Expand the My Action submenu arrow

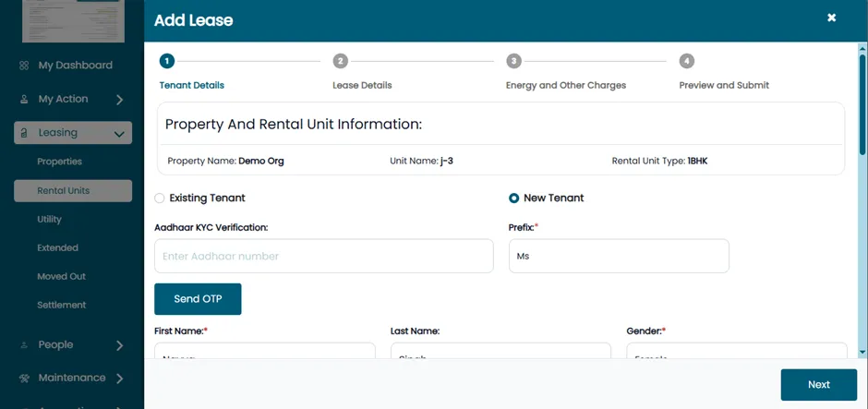[x=119, y=101]
